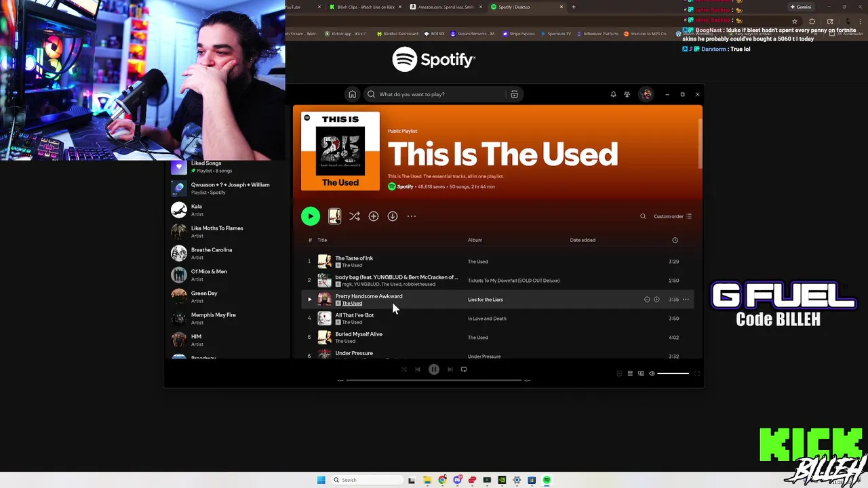
Task: Open the play queue icon in the player bar
Action: [x=630, y=373]
